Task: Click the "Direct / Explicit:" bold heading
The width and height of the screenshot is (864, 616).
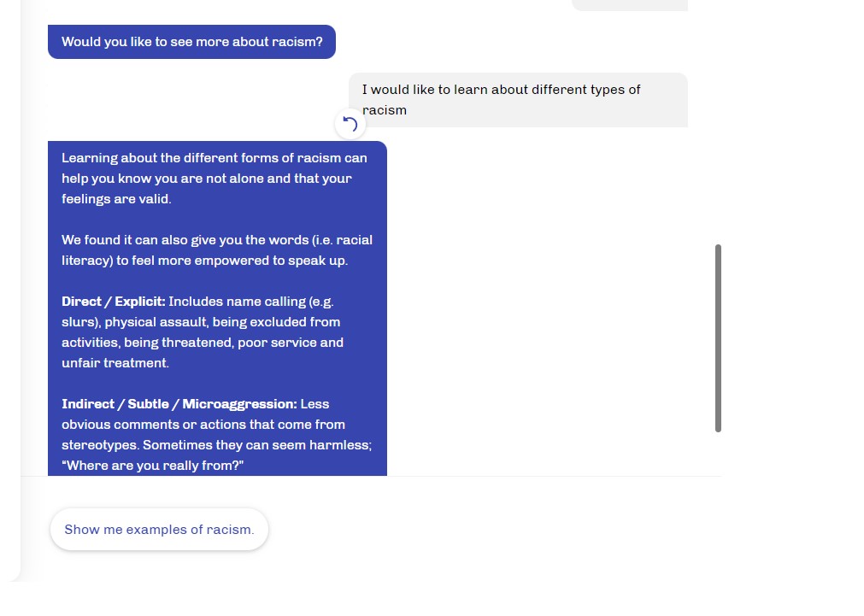Action: click(114, 302)
